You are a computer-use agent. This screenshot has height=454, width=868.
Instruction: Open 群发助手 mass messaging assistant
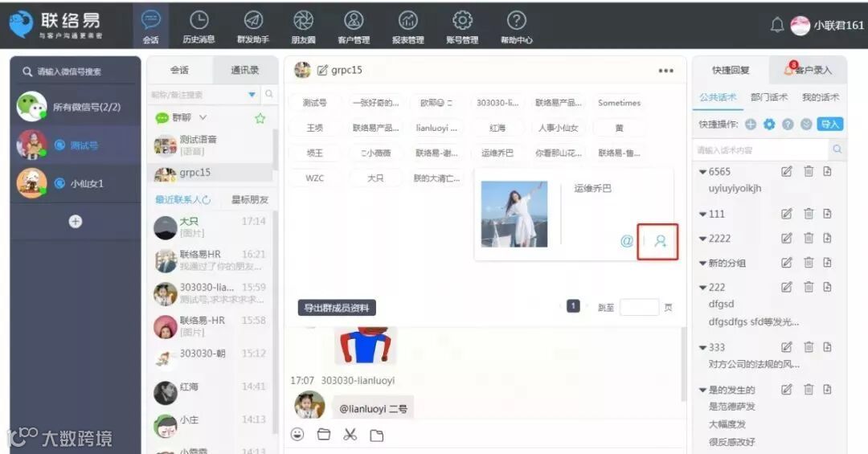(253, 27)
